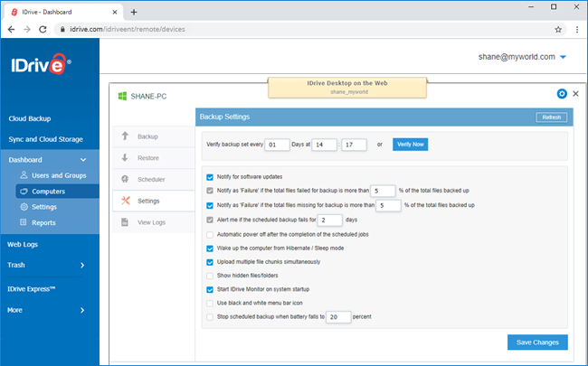Toggle the files missing for backup checkbox

[x=210, y=205]
